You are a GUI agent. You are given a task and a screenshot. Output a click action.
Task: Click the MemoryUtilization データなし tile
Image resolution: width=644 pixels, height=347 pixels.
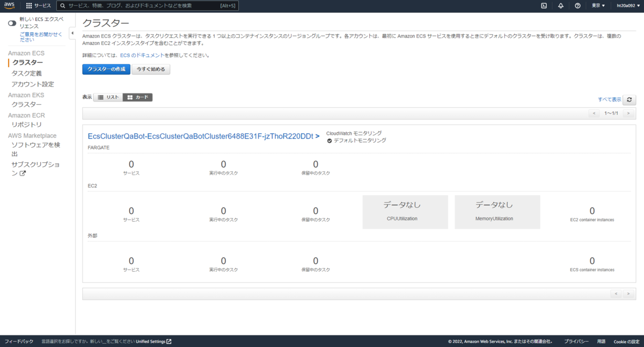pos(497,212)
